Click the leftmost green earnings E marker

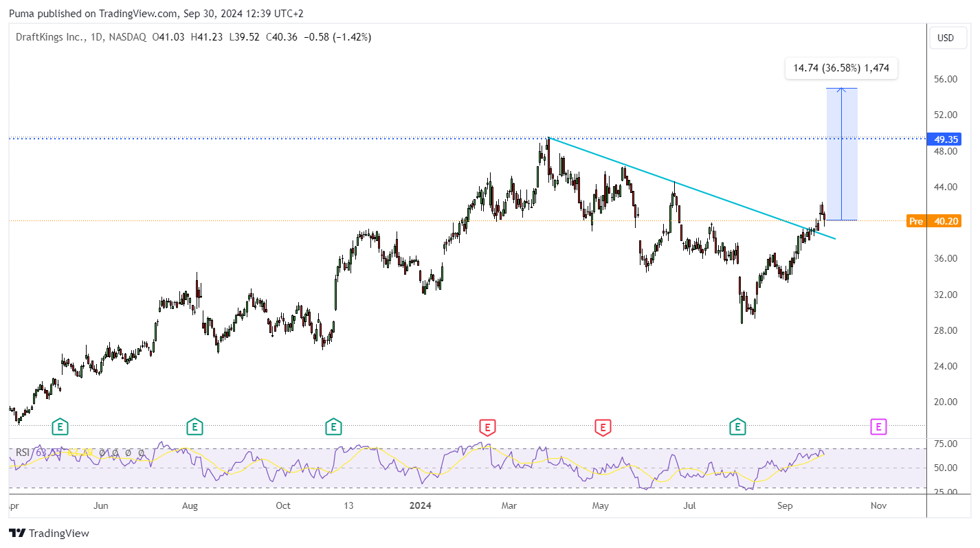coord(60,427)
